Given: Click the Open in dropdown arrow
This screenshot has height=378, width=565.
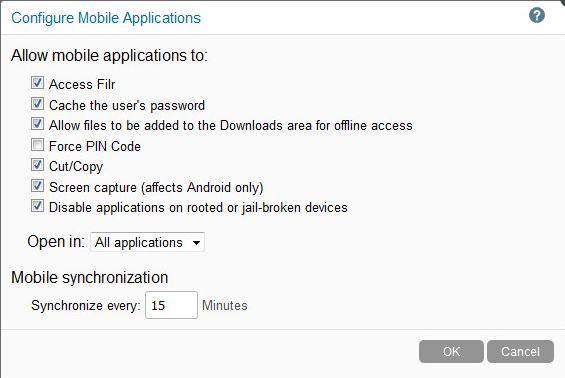Looking at the screenshot, I should pos(196,243).
